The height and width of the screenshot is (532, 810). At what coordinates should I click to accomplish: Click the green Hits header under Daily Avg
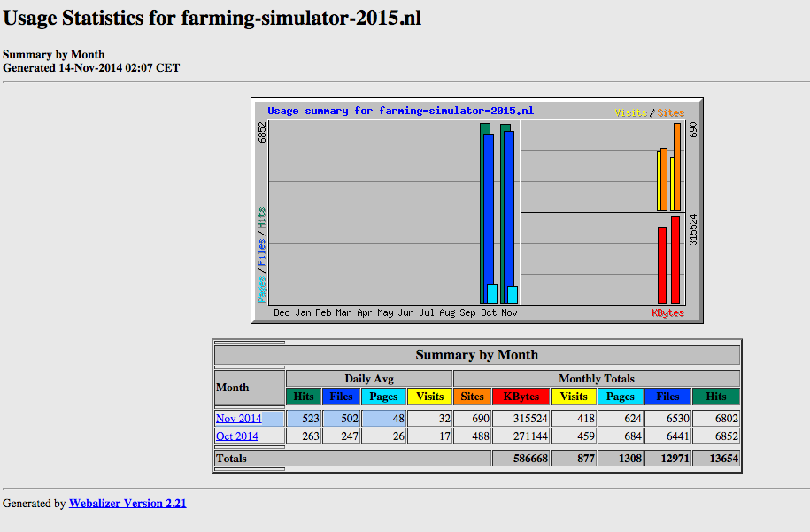[x=304, y=397]
